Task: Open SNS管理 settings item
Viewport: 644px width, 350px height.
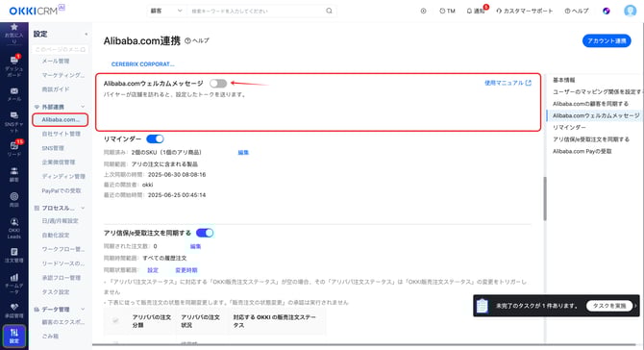Action: coord(53,148)
